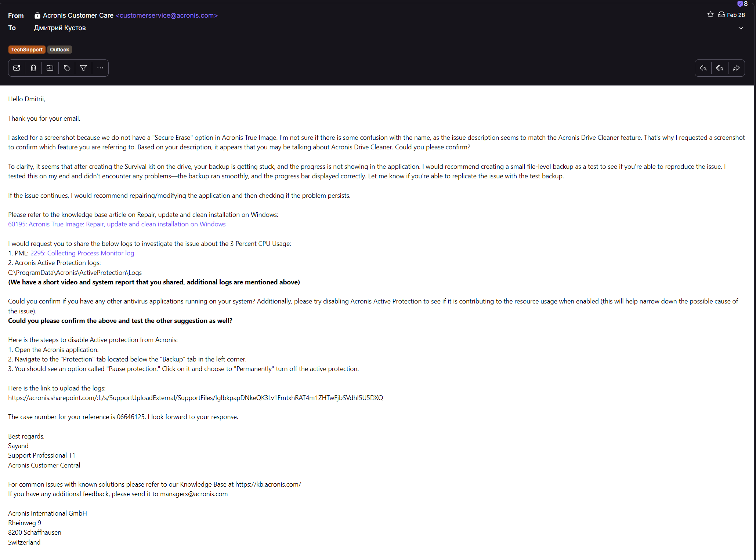Open 2295 Collecting Process Monitor log link
The image size is (756, 560).
coord(82,253)
